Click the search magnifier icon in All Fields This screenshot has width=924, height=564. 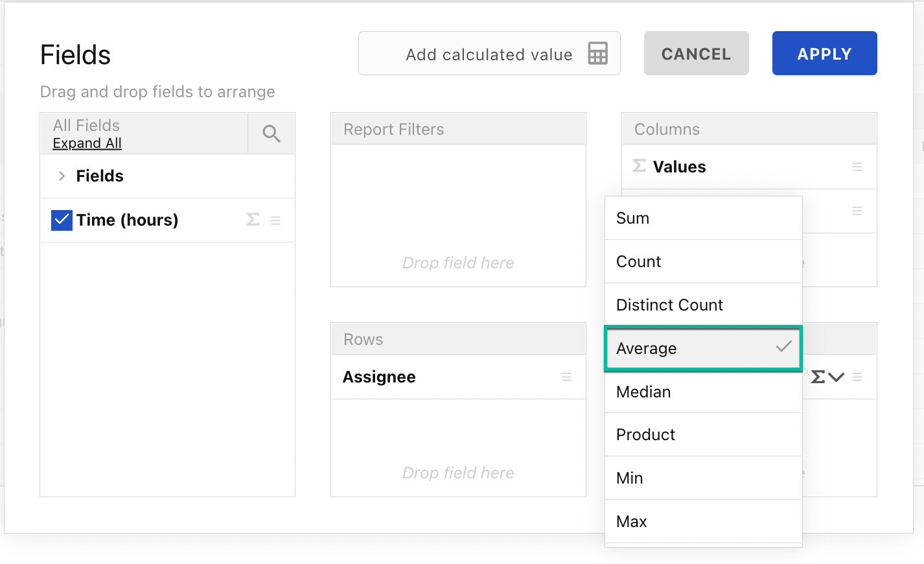[271, 134]
